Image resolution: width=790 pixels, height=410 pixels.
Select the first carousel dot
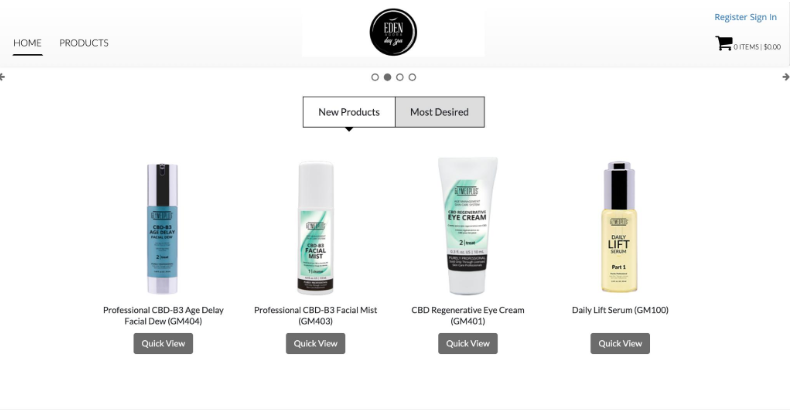(375, 77)
